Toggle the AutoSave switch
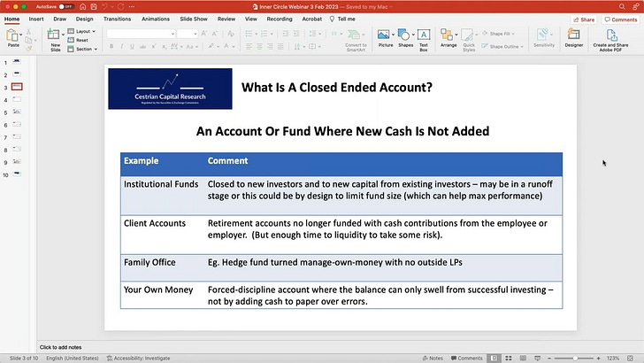This screenshot has height=363, width=644. pos(65,6)
